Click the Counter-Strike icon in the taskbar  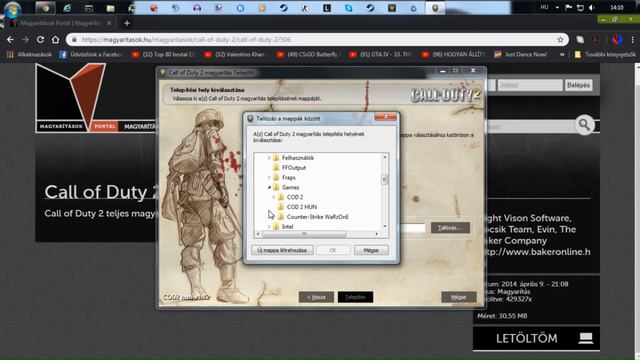point(305,8)
